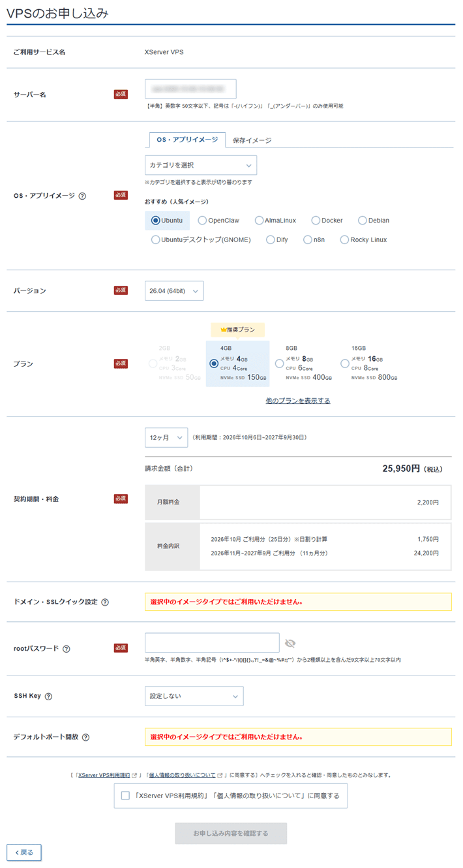Open the 12ヶ月 contract period dropdown

click(166, 437)
